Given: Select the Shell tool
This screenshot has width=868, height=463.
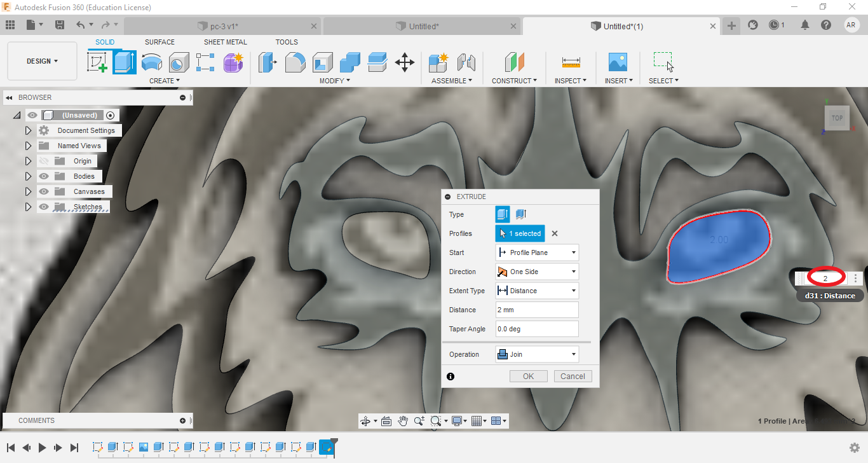Looking at the screenshot, I should (322, 62).
